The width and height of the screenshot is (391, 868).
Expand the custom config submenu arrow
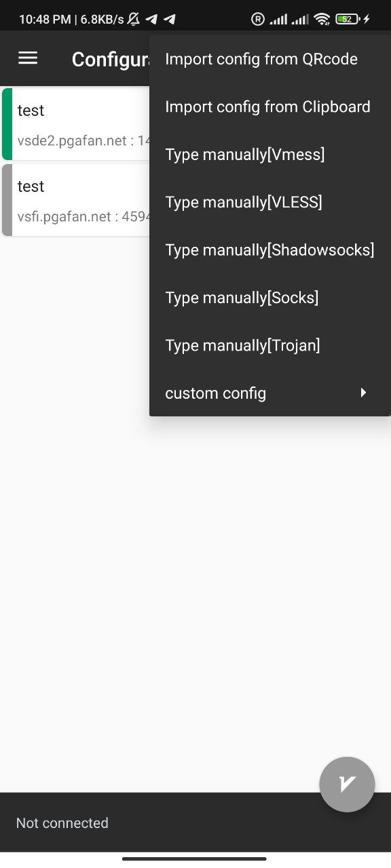coord(364,393)
